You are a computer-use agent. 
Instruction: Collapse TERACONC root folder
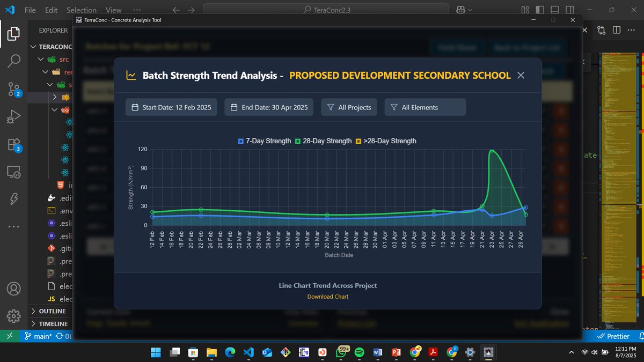pyautogui.click(x=51, y=47)
